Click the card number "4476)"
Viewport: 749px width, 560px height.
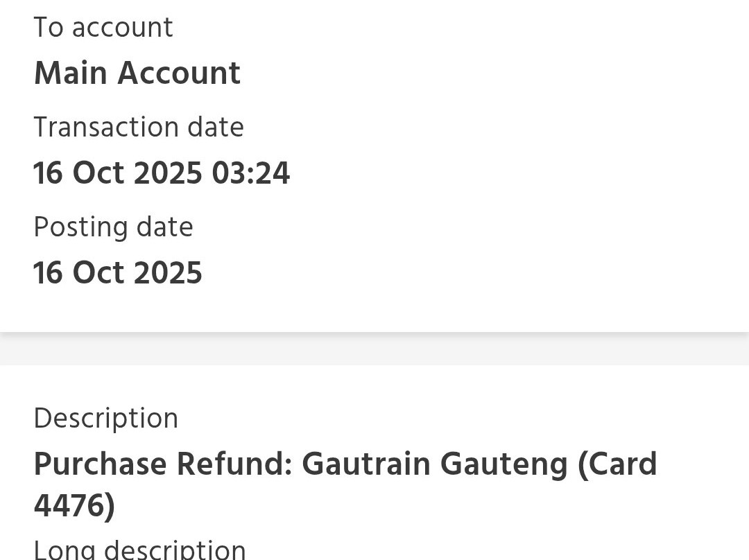[74, 506]
